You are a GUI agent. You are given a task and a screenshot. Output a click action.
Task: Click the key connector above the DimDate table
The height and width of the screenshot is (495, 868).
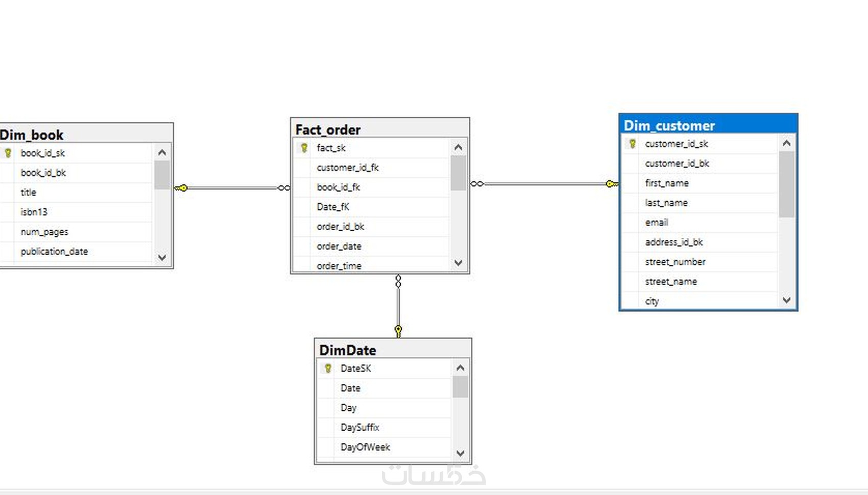click(398, 330)
